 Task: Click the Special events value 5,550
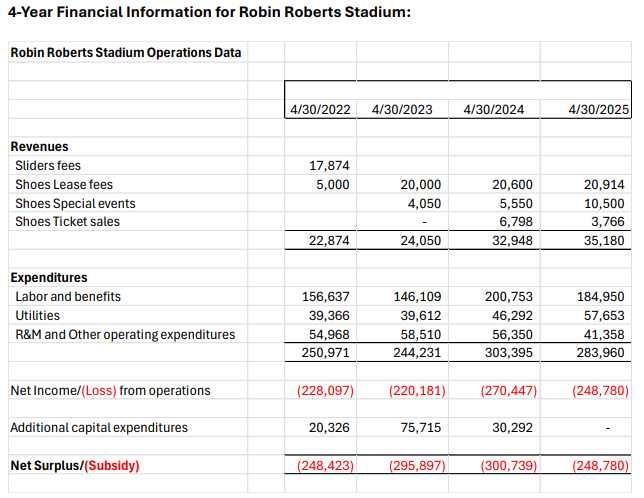pos(516,204)
